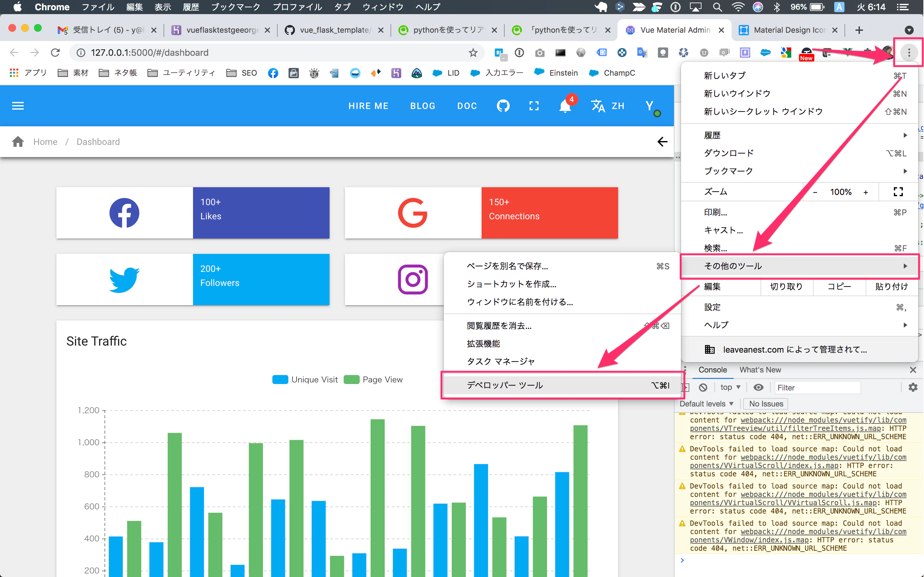Switch to What's New DevTools tab
The width and height of the screenshot is (924, 577).
point(760,370)
